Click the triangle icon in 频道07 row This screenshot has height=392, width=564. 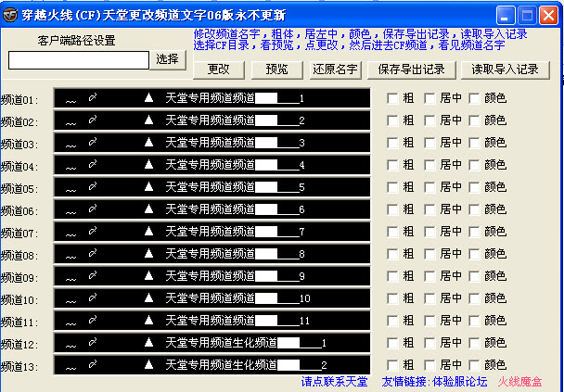pyautogui.click(x=149, y=232)
